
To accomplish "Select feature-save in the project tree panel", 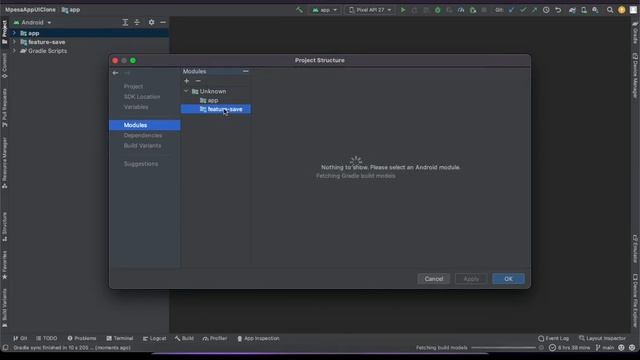I will click(47, 42).
